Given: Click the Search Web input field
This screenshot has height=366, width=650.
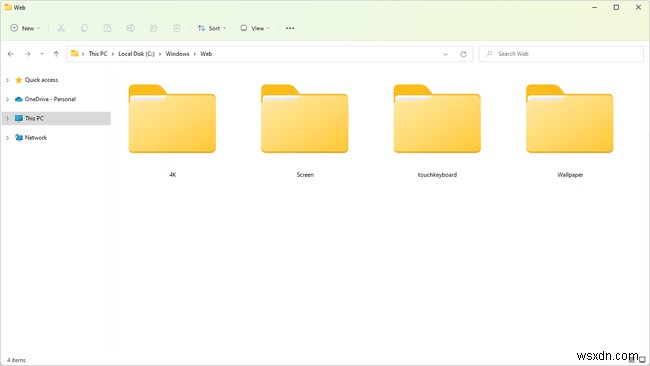Looking at the screenshot, I should click(561, 54).
